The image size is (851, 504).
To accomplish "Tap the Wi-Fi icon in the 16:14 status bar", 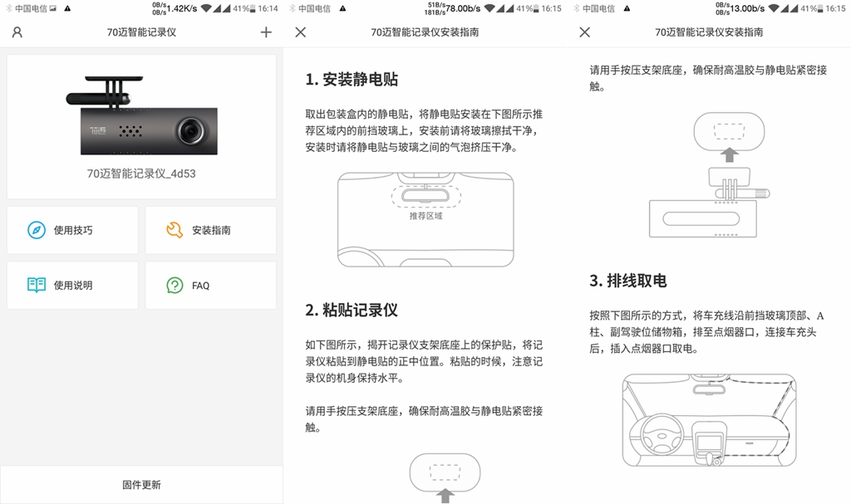I will (x=206, y=8).
